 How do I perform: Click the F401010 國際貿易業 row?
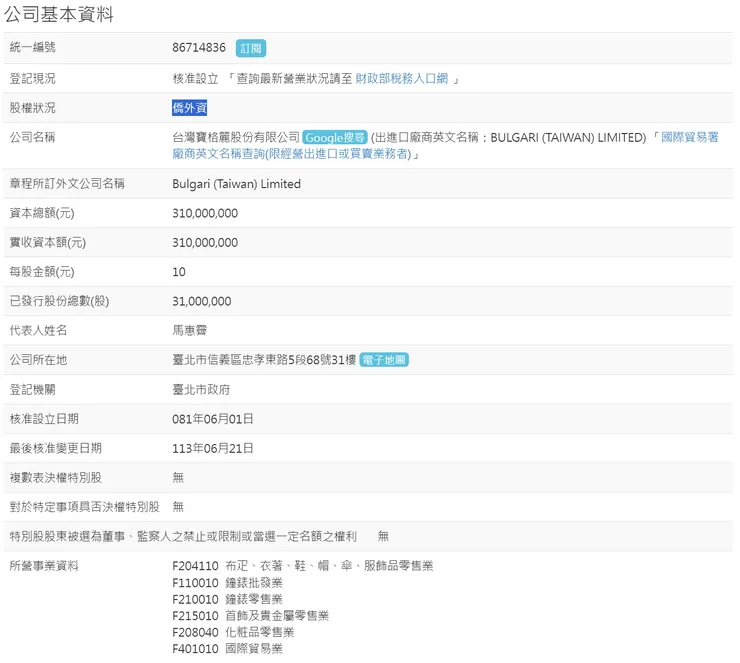click(227, 649)
